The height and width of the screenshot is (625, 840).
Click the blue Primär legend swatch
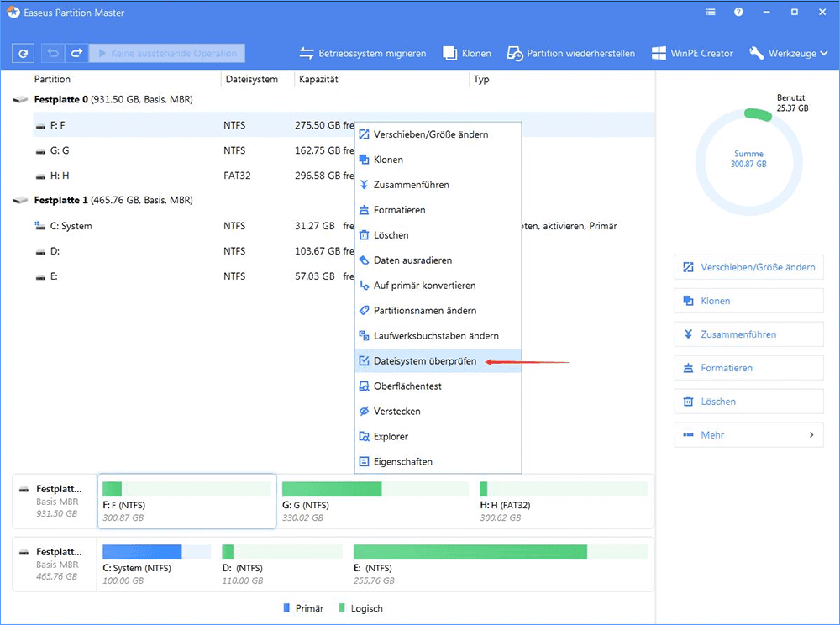pyautogui.click(x=286, y=608)
